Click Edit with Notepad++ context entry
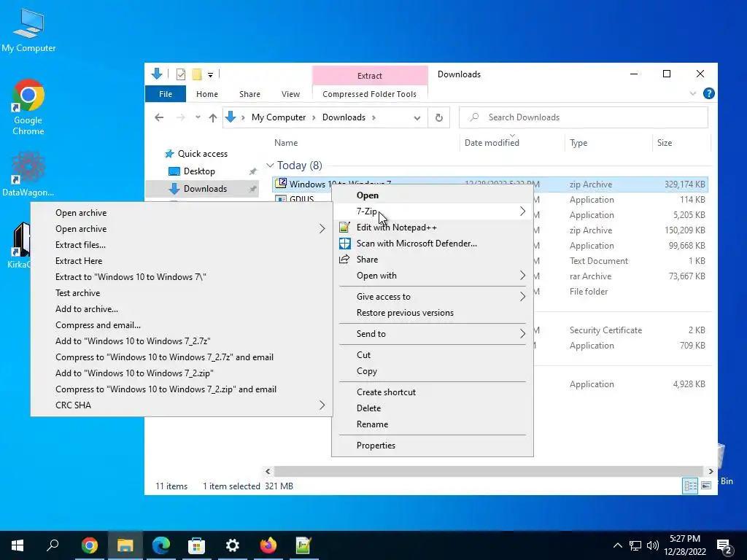747x560 pixels. point(433,227)
